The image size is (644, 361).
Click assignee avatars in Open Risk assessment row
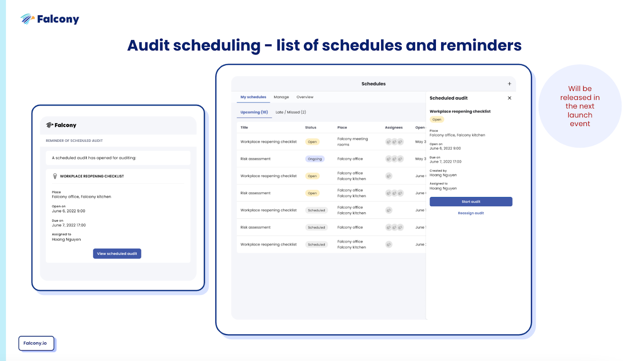pyautogui.click(x=394, y=193)
